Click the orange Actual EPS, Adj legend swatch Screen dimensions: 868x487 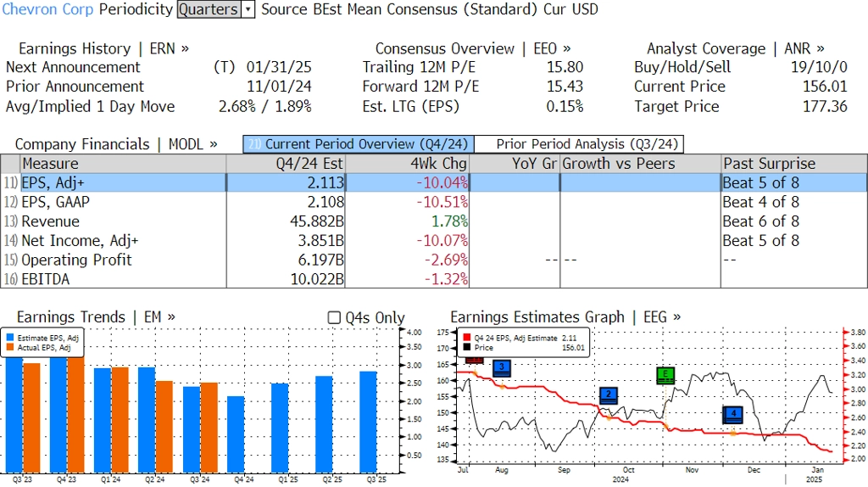click(10, 348)
